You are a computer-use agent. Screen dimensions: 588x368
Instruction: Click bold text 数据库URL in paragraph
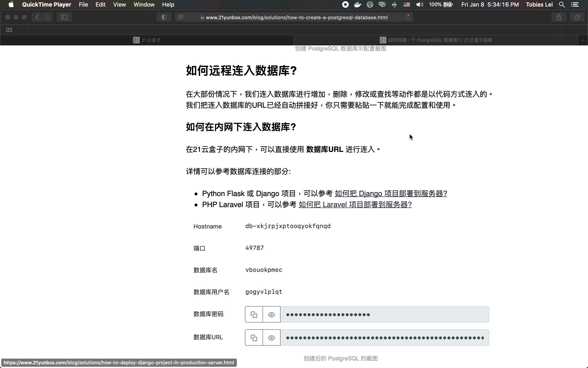[325, 149]
